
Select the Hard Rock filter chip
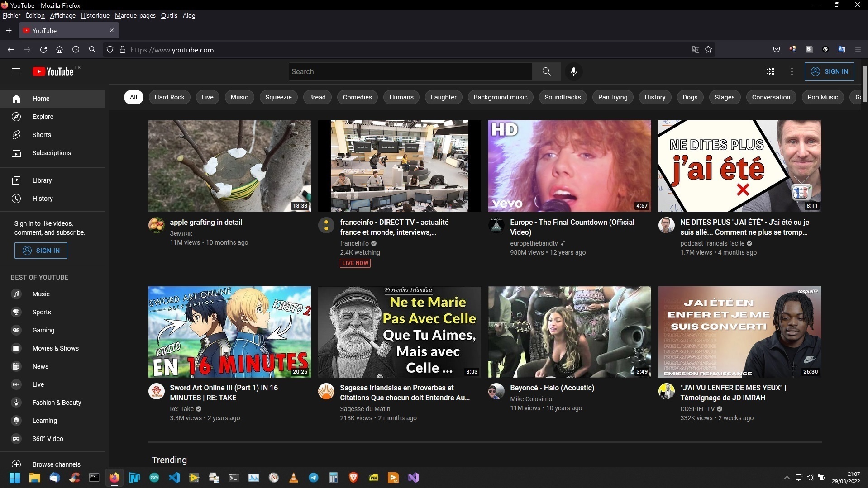pyautogui.click(x=169, y=97)
